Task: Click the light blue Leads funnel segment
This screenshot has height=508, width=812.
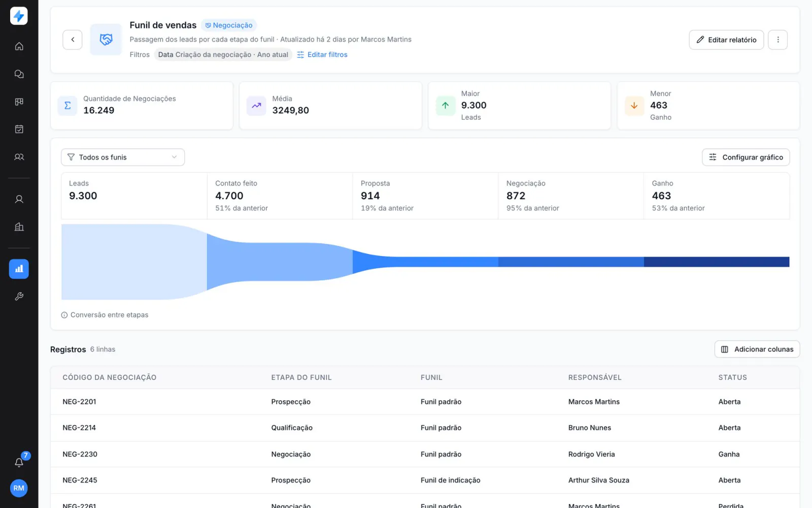Action: [134, 262]
